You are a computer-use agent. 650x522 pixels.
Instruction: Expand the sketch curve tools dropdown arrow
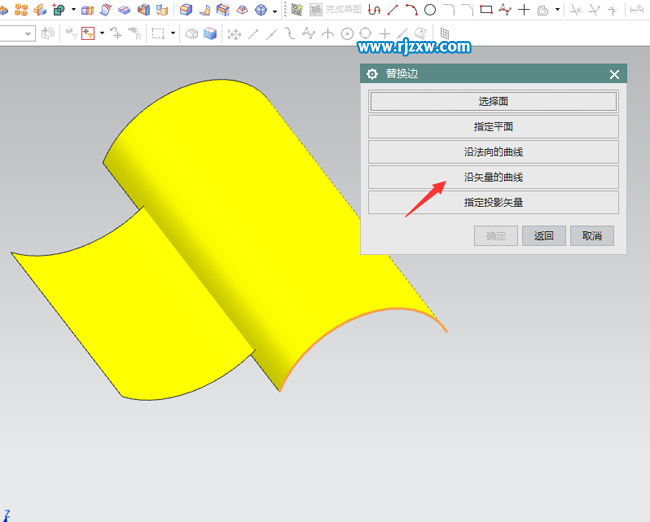pos(557,10)
